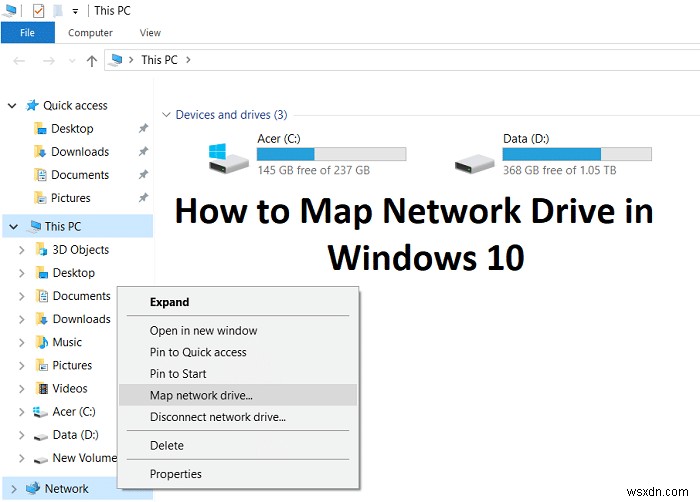Expand New Volume in navigation pane
Image resolution: width=700 pixels, height=502 pixels.
(x=21, y=459)
